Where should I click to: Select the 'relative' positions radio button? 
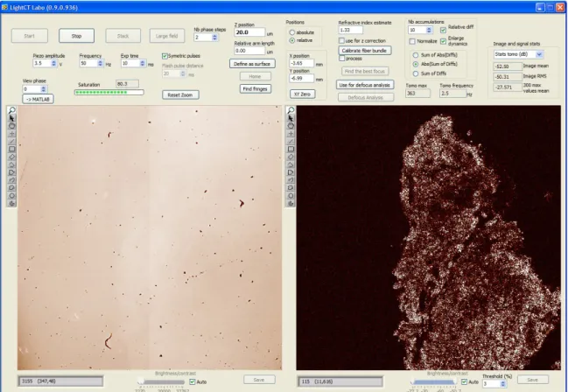[292, 40]
